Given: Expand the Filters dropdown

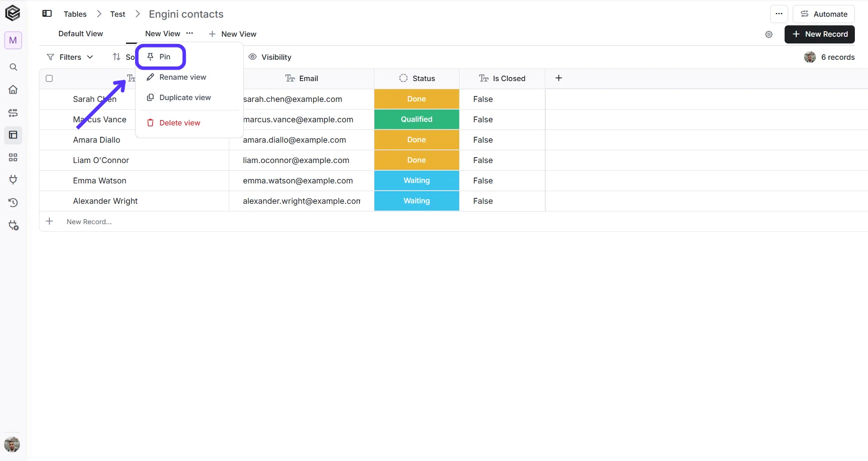Looking at the screenshot, I should tap(70, 57).
